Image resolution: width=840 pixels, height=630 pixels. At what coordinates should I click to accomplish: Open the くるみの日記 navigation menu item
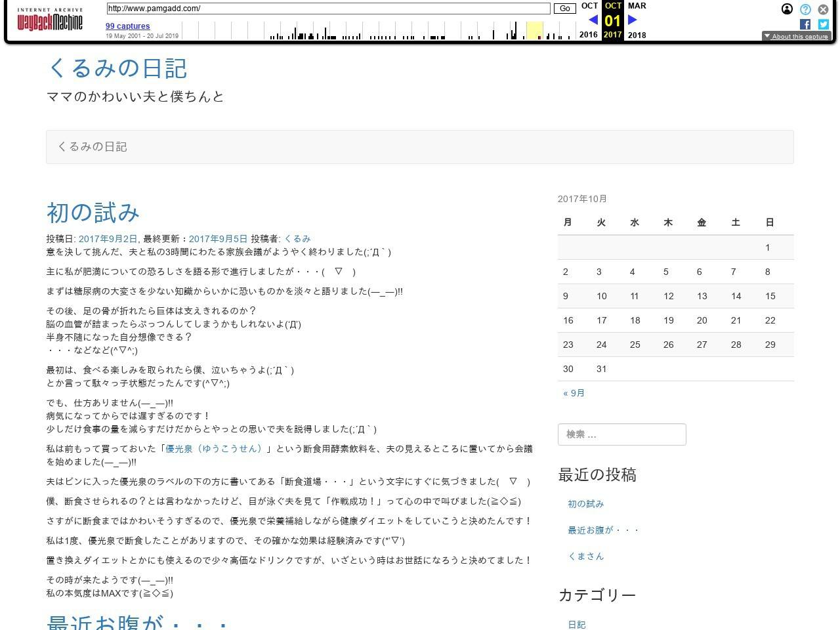pyautogui.click(x=93, y=147)
